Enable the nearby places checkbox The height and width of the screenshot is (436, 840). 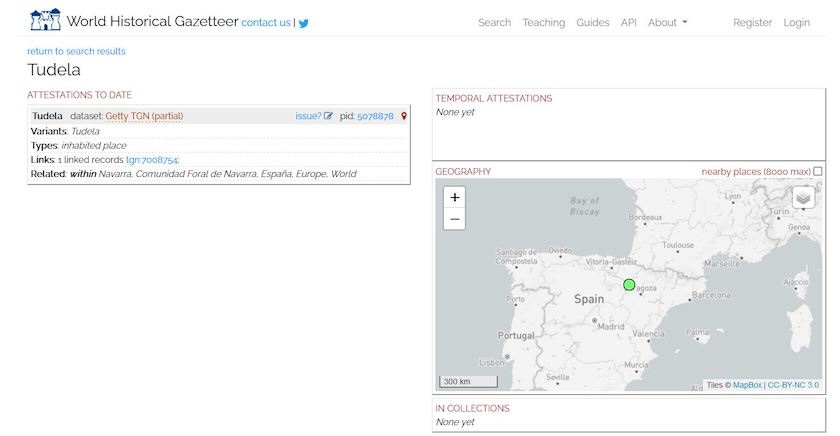coord(818,172)
